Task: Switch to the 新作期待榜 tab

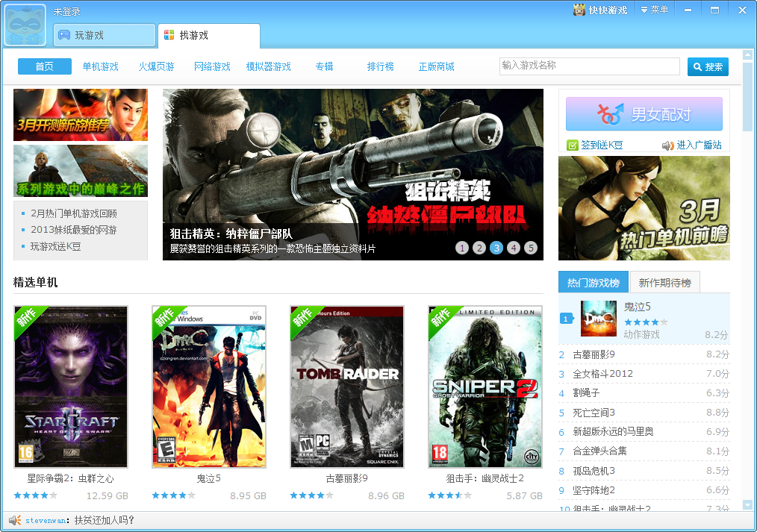Action: tap(664, 283)
